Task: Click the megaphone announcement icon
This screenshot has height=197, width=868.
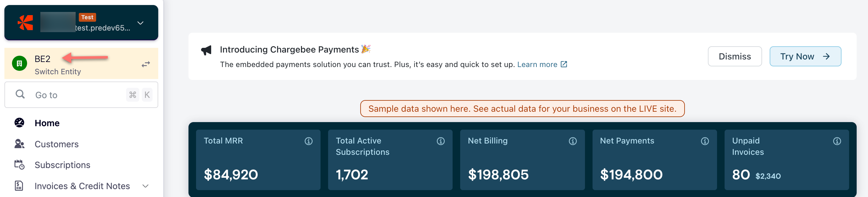Action: pos(206,50)
